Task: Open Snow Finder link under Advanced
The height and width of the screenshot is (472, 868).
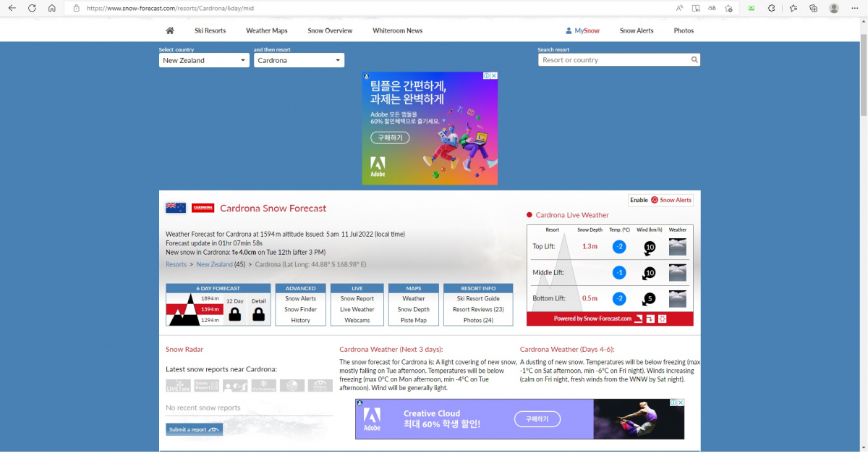Action: click(300, 309)
